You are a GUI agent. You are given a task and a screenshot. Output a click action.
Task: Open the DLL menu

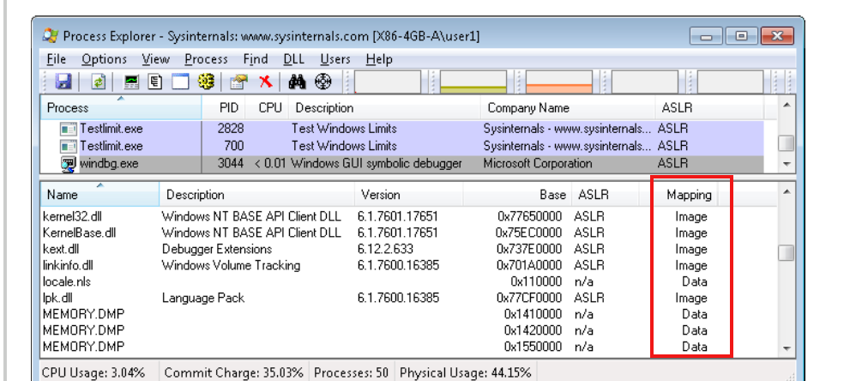pyautogui.click(x=294, y=58)
